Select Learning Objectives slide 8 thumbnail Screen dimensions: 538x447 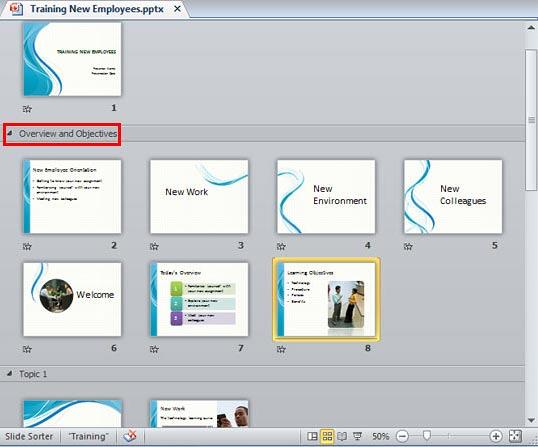click(326, 299)
